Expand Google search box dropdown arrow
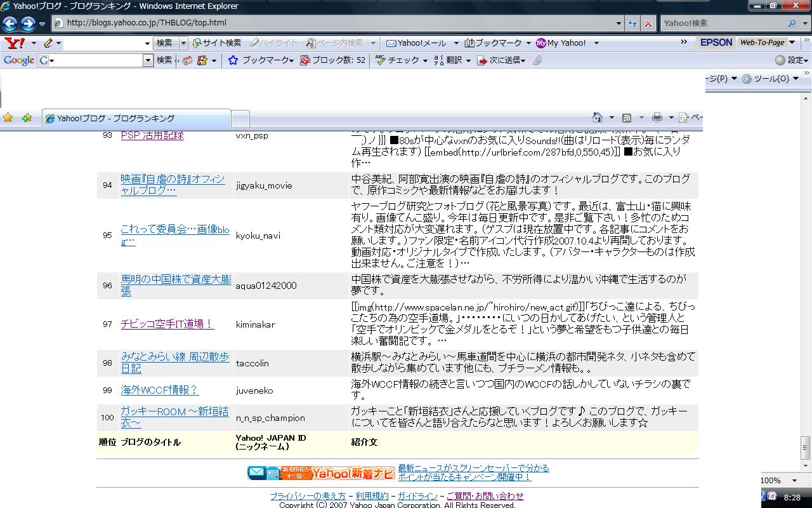This screenshot has width=812, height=508. tap(148, 60)
